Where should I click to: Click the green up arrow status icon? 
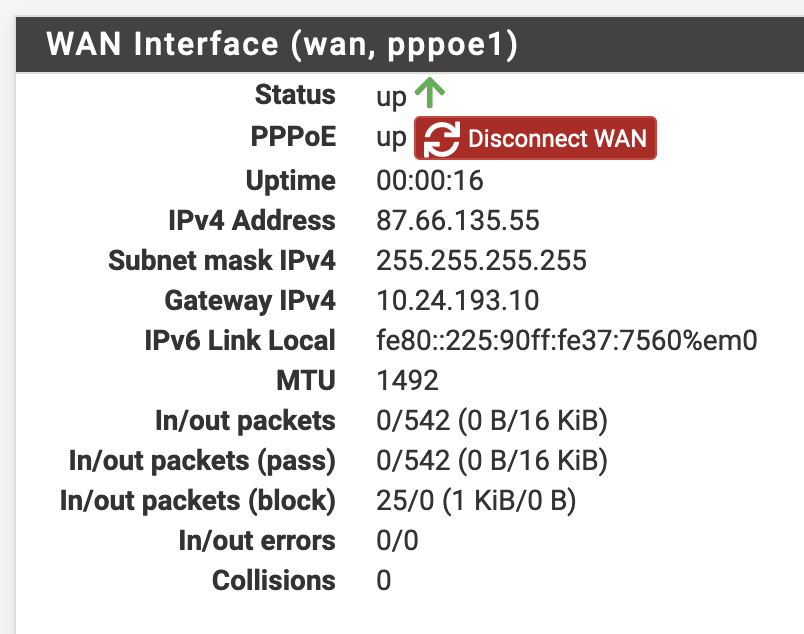(x=429, y=94)
